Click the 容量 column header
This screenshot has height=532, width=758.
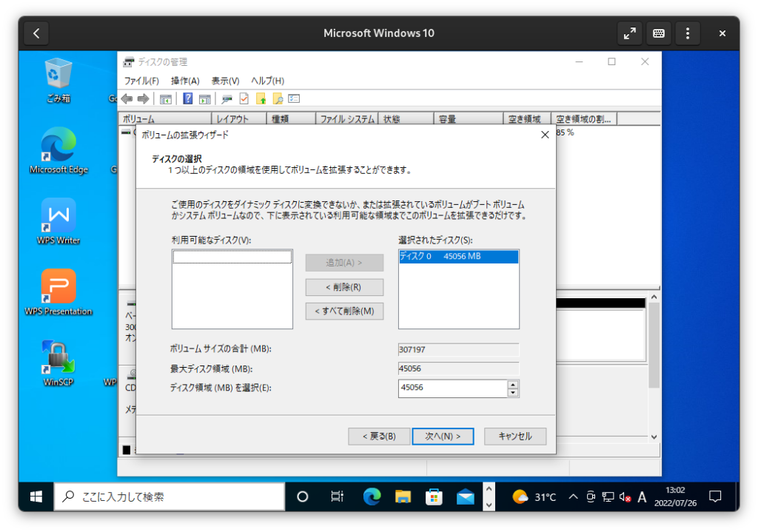click(469, 119)
